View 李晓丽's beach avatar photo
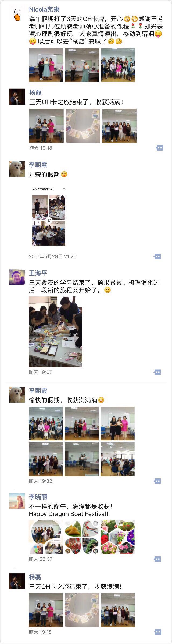 tap(17, 501)
